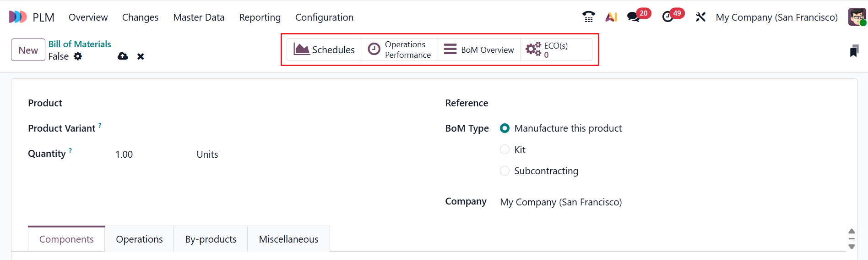Select the Subcontracting BoM type

[505, 171]
